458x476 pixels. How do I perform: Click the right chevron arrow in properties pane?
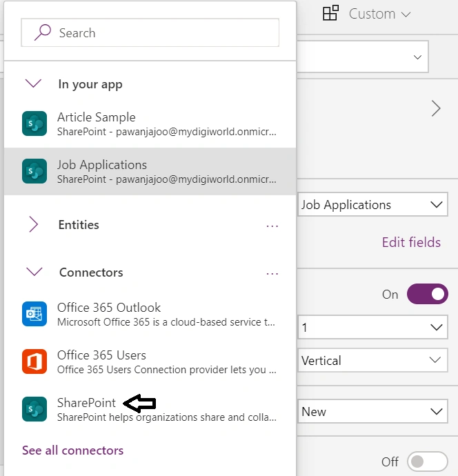coord(436,108)
